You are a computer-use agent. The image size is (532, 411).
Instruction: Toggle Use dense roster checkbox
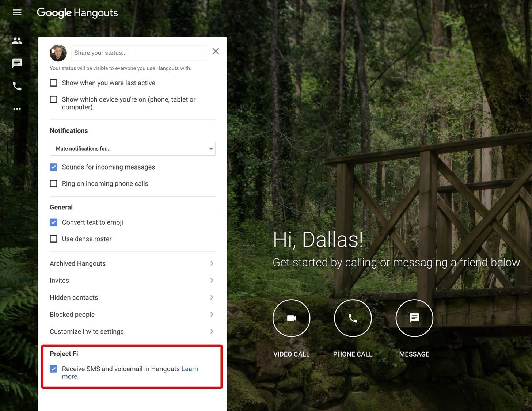pyautogui.click(x=54, y=239)
